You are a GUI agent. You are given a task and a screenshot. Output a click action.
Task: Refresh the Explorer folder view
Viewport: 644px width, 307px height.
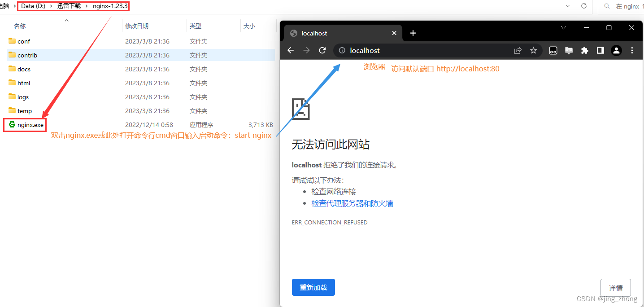pos(583,6)
